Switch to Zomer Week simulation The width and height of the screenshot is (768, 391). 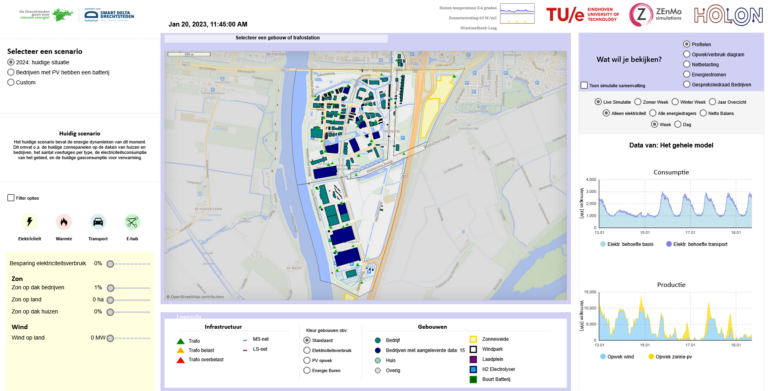point(638,102)
